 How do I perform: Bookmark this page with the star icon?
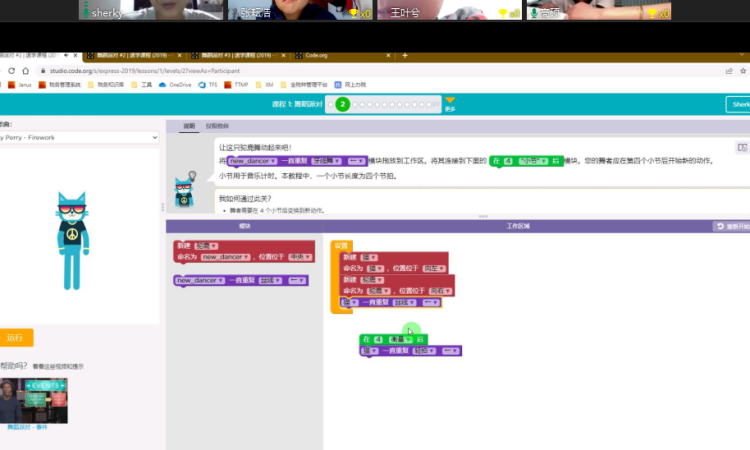point(743,71)
